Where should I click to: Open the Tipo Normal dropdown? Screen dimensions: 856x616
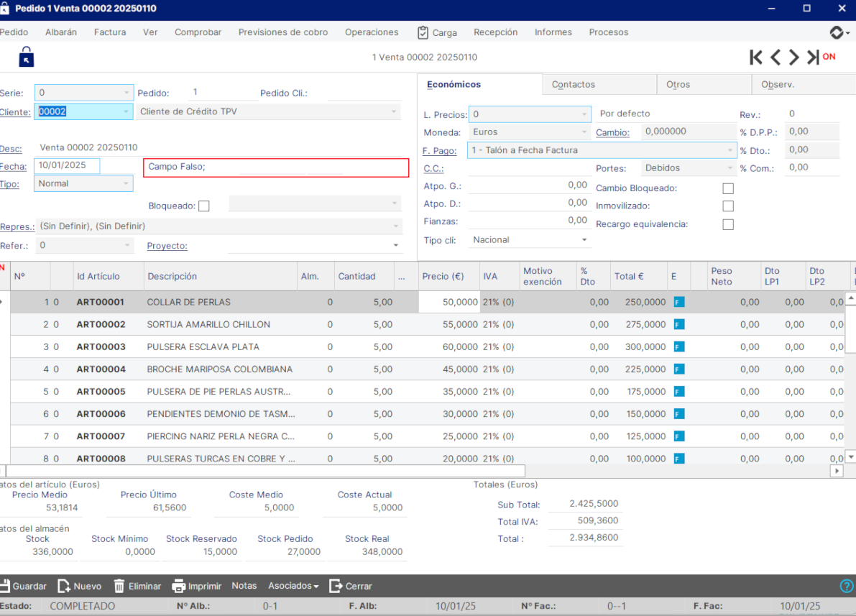pos(126,183)
